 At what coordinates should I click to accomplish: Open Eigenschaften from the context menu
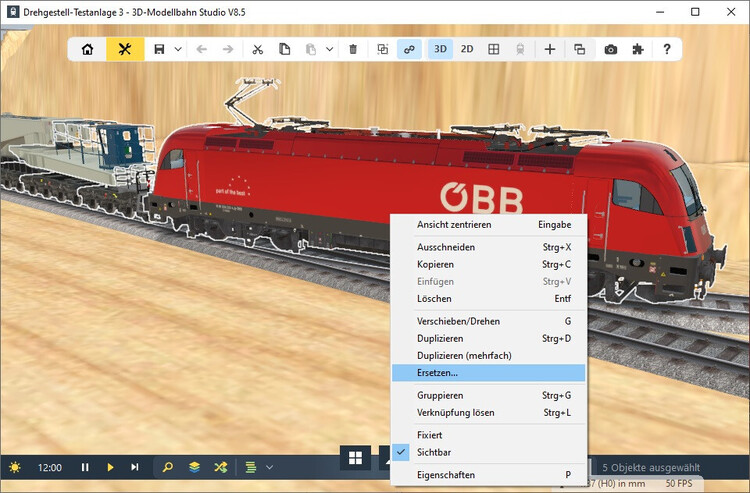pyautogui.click(x=488, y=475)
